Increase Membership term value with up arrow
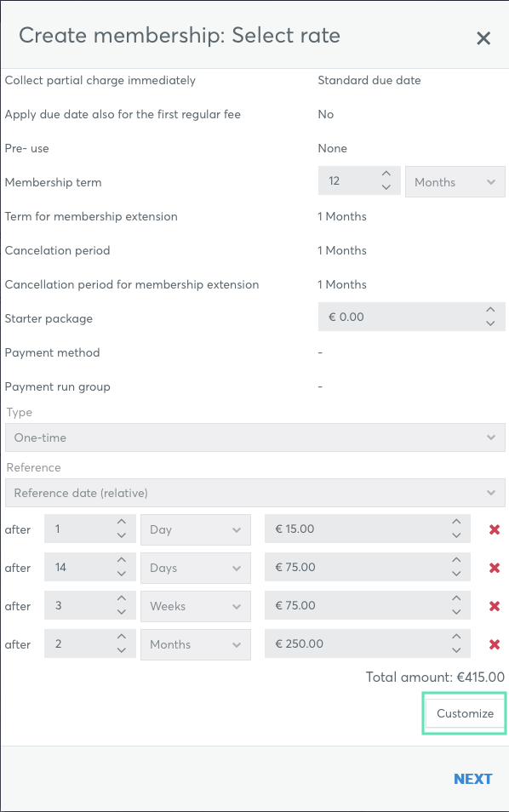The height and width of the screenshot is (812, 509). 386,174
